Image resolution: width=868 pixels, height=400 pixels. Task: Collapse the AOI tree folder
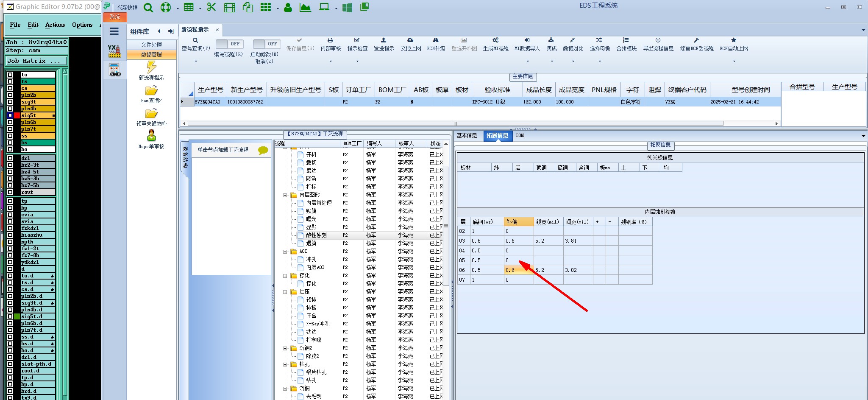285,252
